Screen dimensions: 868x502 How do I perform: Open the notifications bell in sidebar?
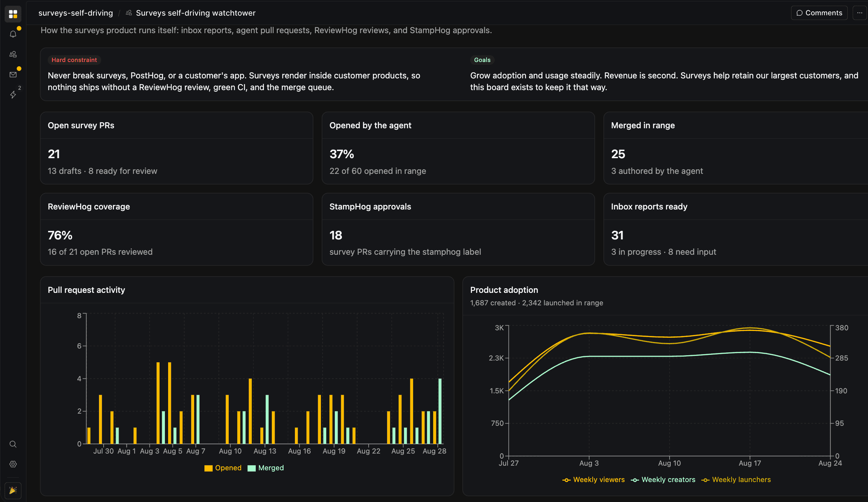[x=13, y=34]
